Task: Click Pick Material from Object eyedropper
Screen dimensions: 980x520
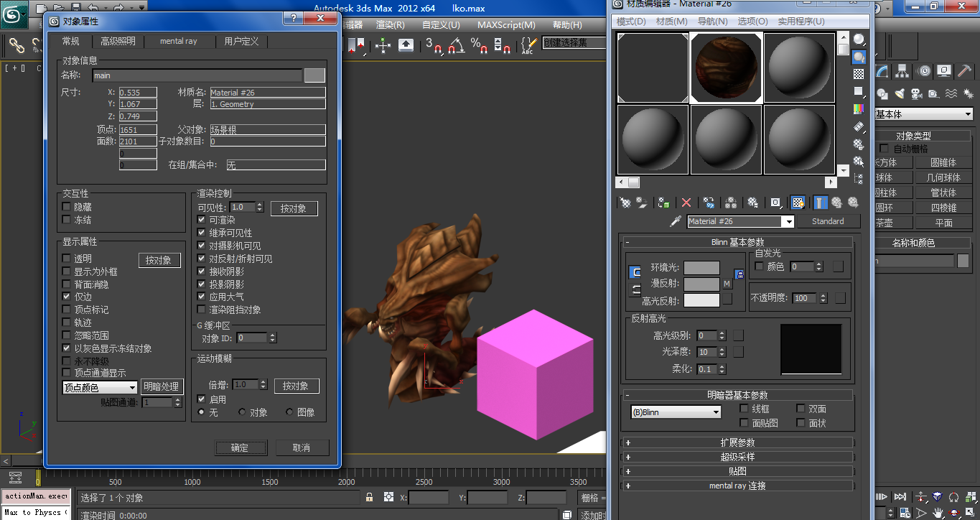Action: click(x=675, y=221)
